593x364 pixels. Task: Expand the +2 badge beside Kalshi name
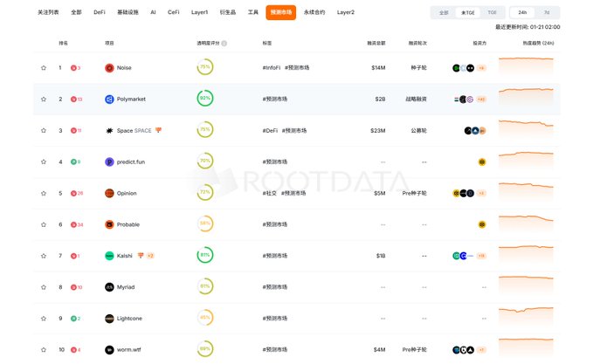click(150, 256)
